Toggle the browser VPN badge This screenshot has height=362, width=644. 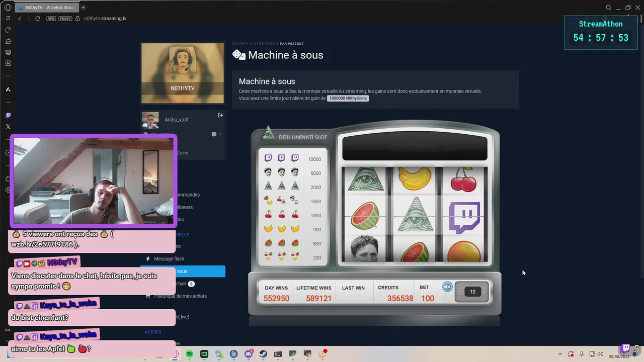point(51,19)
